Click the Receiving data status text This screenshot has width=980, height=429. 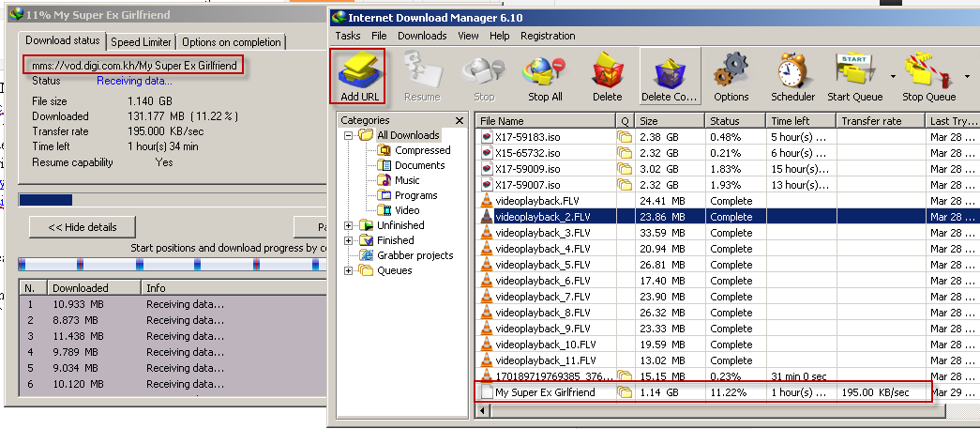(134, 81)
